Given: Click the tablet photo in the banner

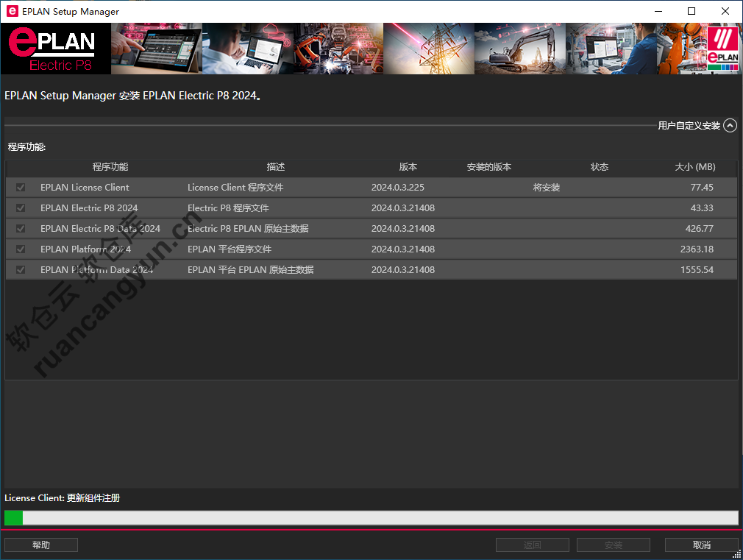Looking at the screenshot, I should click(x=156, y=49).
